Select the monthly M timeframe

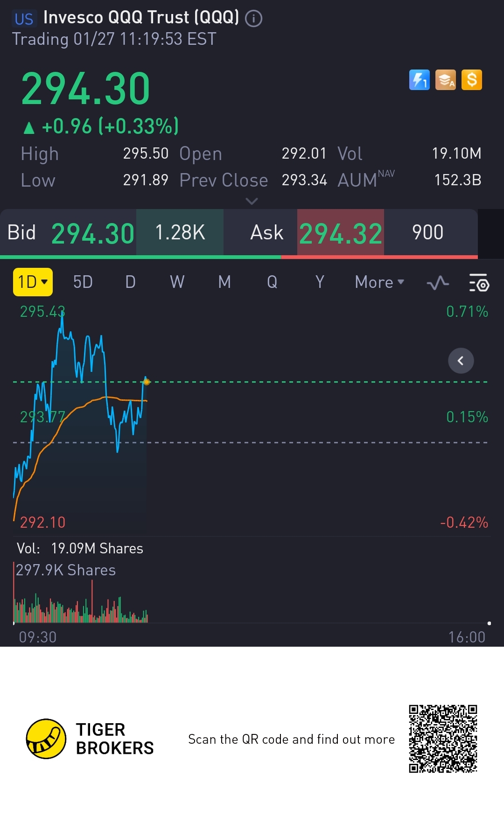[224, 282]
